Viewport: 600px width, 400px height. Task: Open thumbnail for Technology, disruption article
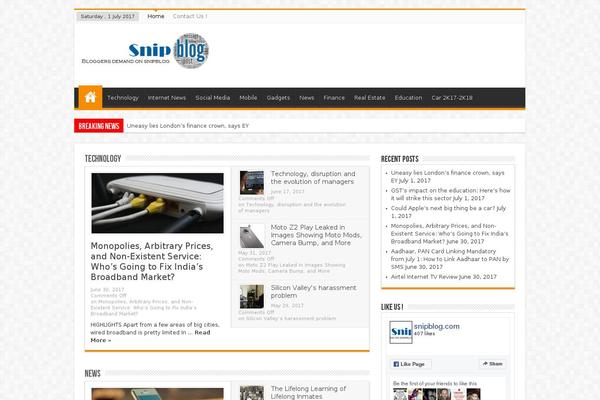pos(252,183)
